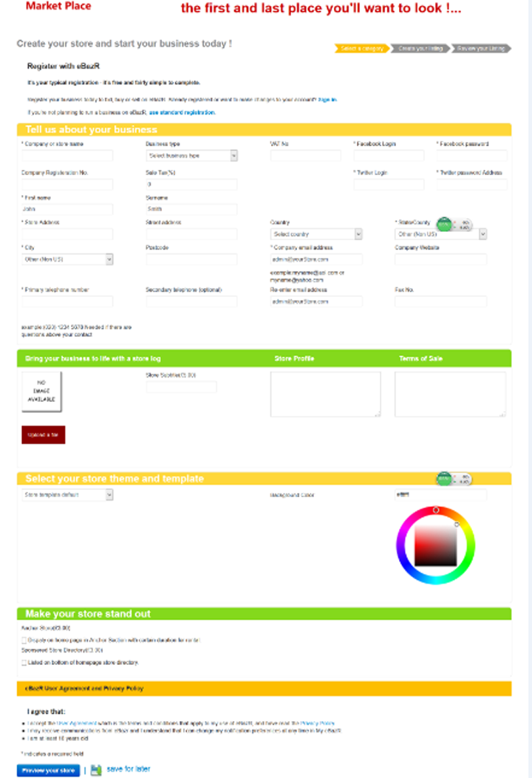Open the City dropdown
This screenshot has width=532, height=778.
67,259
